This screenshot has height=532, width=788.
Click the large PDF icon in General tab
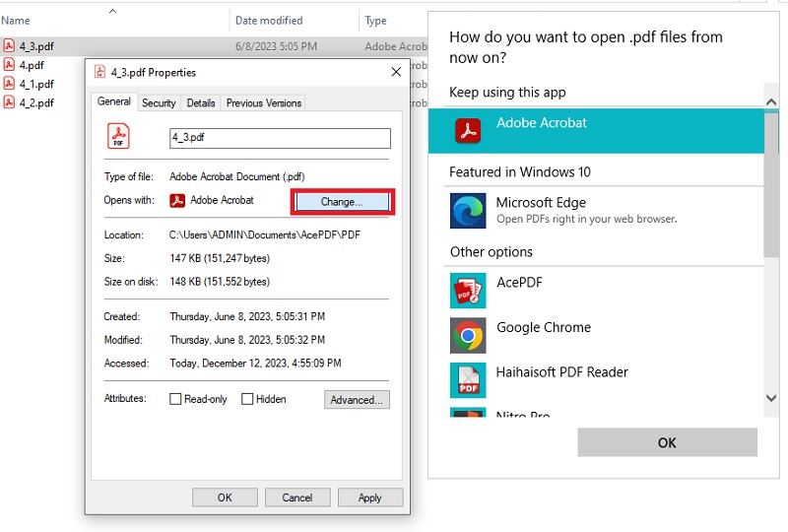click(118, 136)
